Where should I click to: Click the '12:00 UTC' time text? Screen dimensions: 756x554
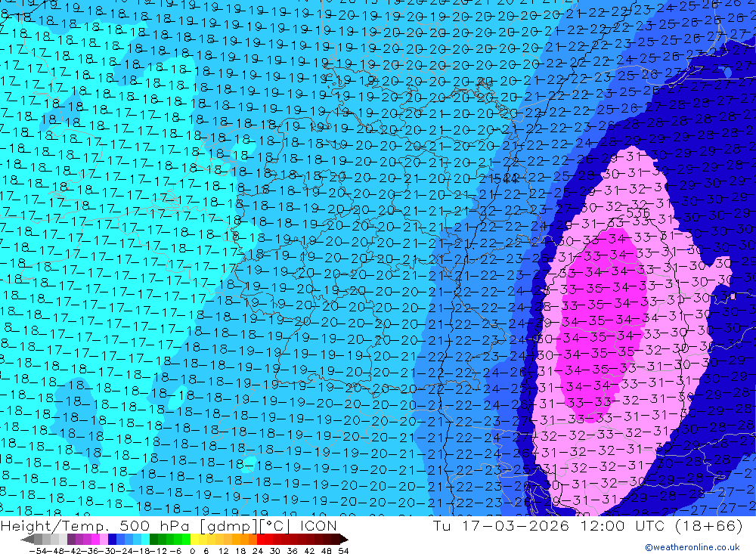point(622,525)
